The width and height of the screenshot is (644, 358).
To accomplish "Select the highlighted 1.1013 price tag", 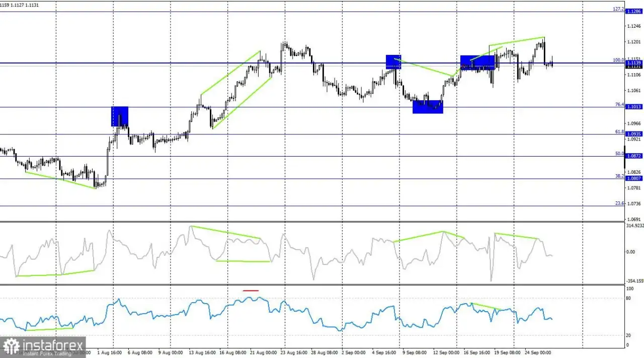I will (633, 107).
